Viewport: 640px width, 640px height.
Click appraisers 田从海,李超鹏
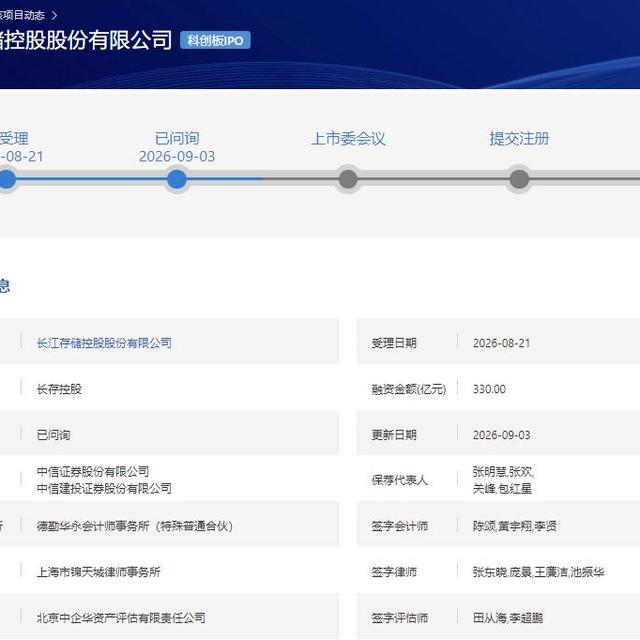click(508, 618)
